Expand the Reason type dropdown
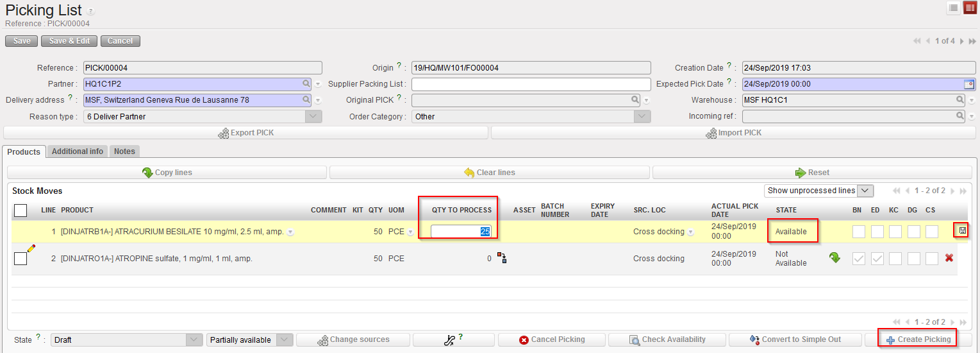This screenshot has width=980, height=353. click(x=313, y=117)
